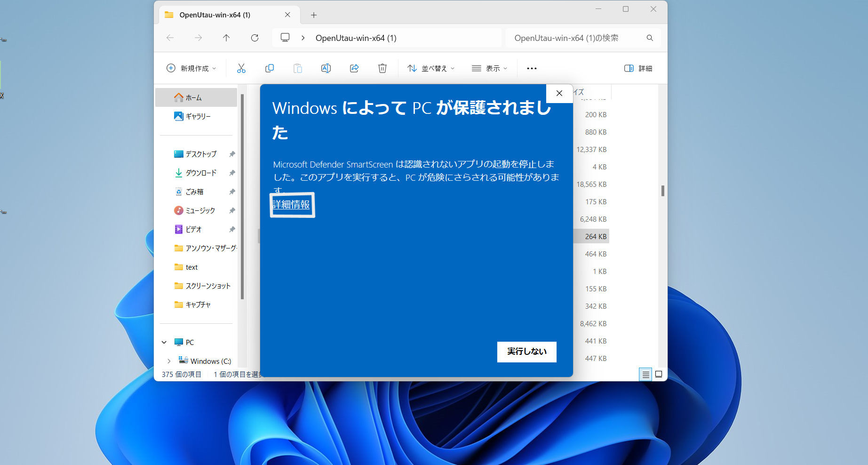Click the PC monitor icon in address bar
The height and width of the screenshot is (465, 868).
pyautogui.click(x=285, y=38)
